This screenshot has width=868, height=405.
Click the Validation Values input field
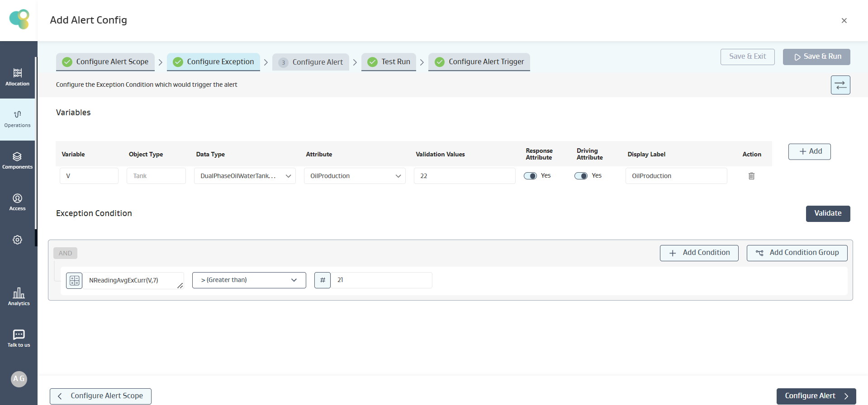(x=464, y=176)
